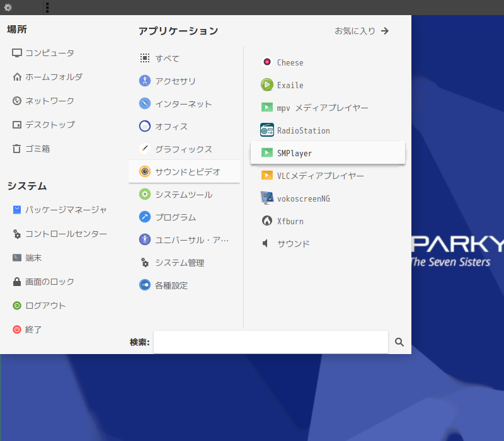504x441 pixels.
Task: Click the ユニバーサル・アクセス accessibility icon
Action: [x=145, y=239]
